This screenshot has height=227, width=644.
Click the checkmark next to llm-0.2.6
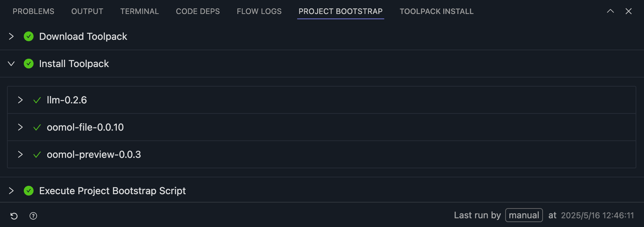tap(37, 100)
